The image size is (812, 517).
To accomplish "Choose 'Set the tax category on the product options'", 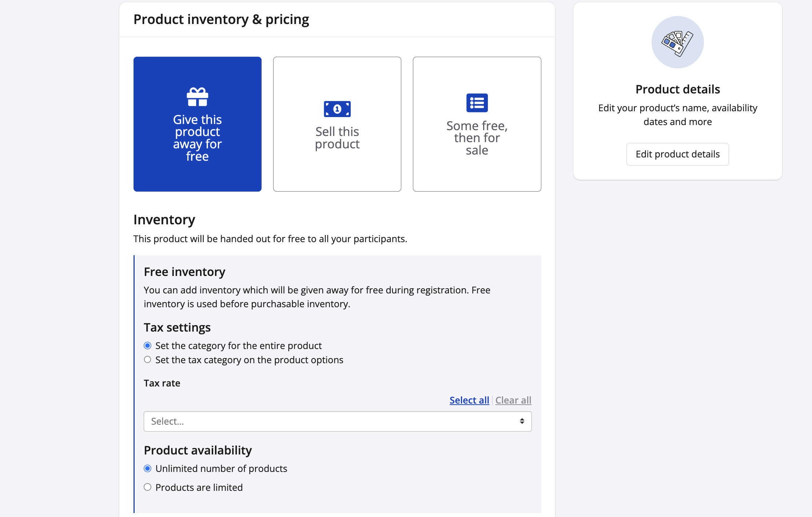I will [147, 360].
